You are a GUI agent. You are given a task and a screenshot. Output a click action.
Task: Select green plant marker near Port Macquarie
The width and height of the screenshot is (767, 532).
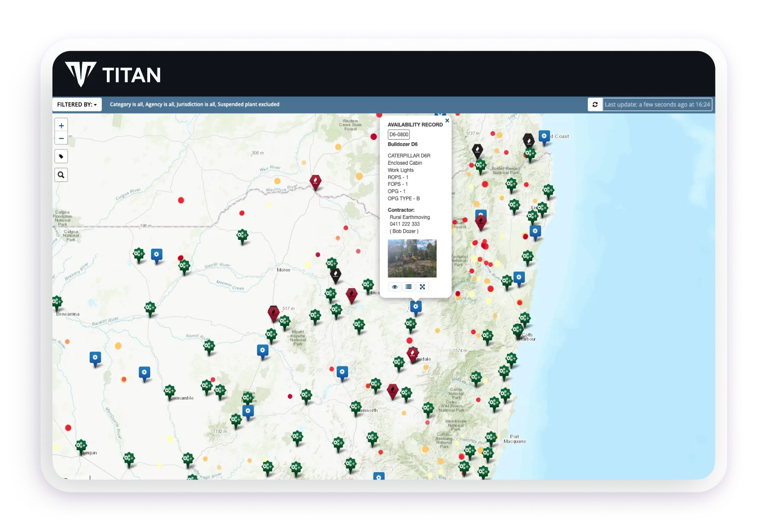click(491, 438)
